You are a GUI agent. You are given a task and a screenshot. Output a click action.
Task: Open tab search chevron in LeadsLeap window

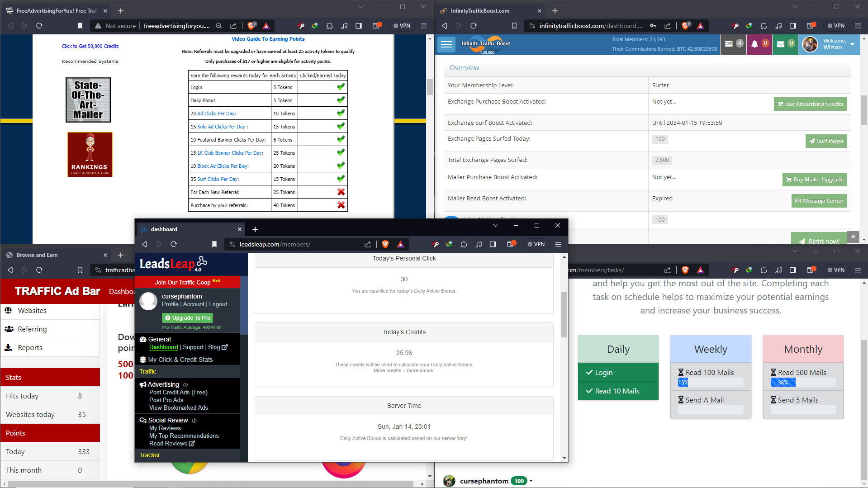[x=495, y=225]
